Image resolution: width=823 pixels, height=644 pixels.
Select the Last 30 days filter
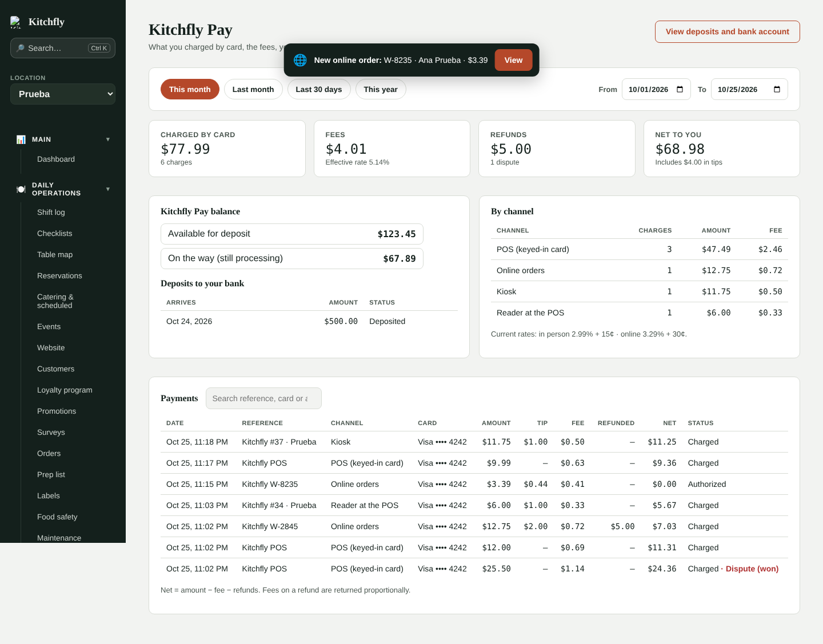click(x=319, y=89)
